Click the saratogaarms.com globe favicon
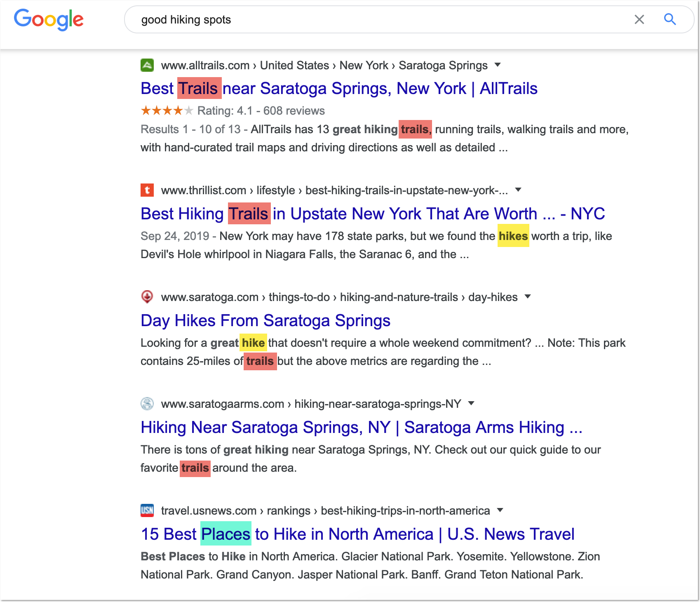 (147, 404)
